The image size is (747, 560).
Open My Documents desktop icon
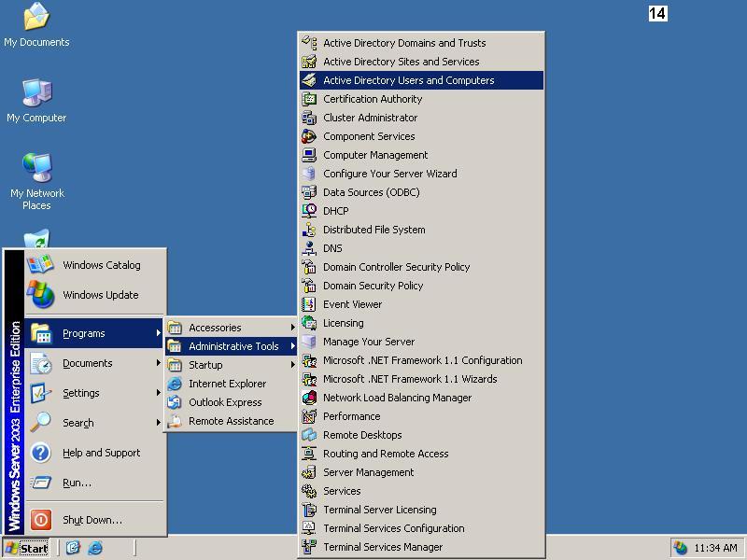36,17
